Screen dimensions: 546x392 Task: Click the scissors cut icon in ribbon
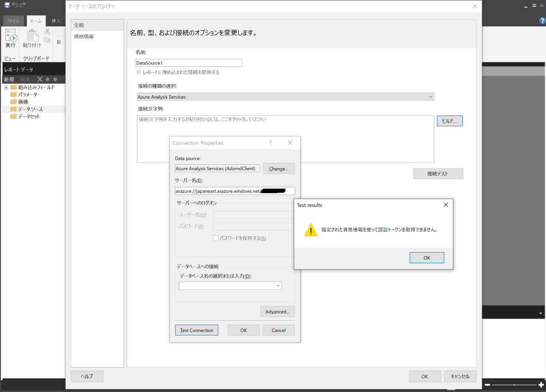[x=47, y=32]
